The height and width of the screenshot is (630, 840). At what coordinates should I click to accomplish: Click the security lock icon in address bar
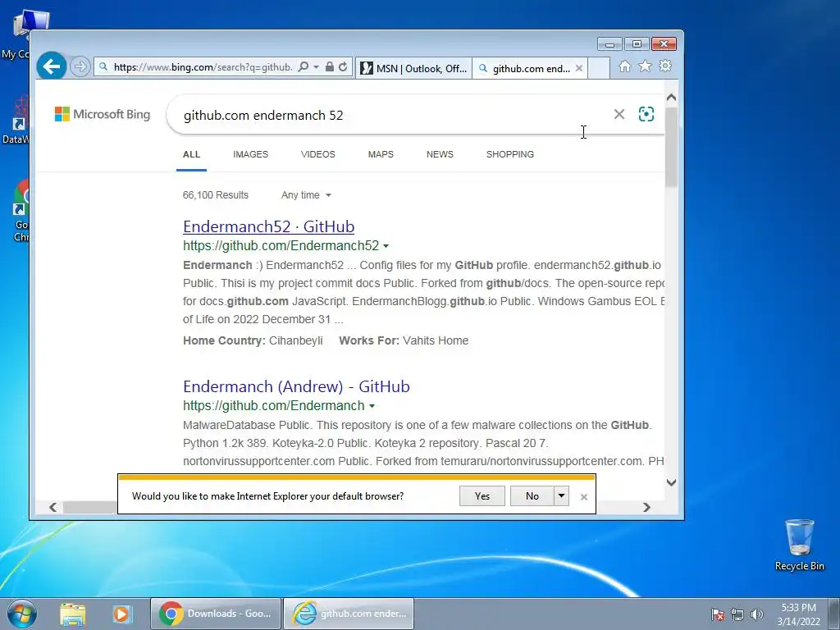(330, 67)
